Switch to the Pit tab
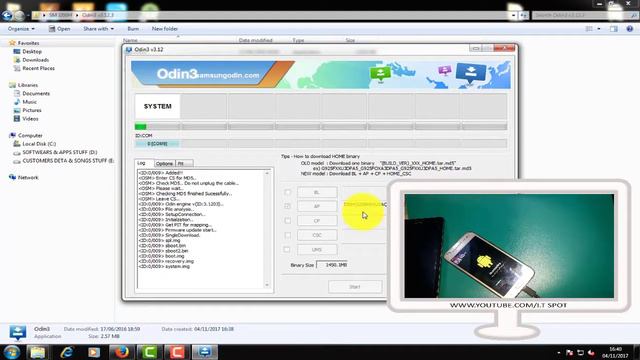The image size is (640, 360). 184,163
